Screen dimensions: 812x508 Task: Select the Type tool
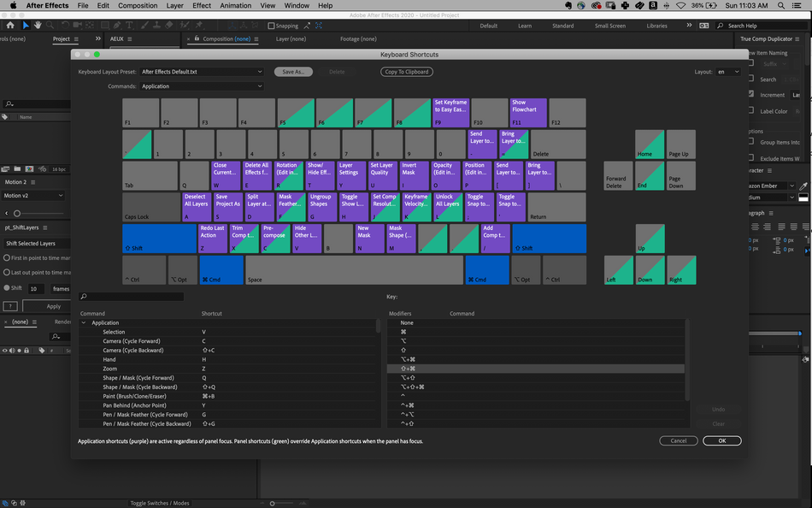(129, 26)
